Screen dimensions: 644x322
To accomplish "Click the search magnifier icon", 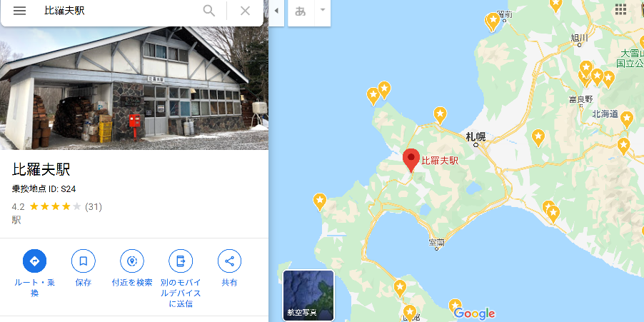I will pyautogui.click(x=209, y=11).
